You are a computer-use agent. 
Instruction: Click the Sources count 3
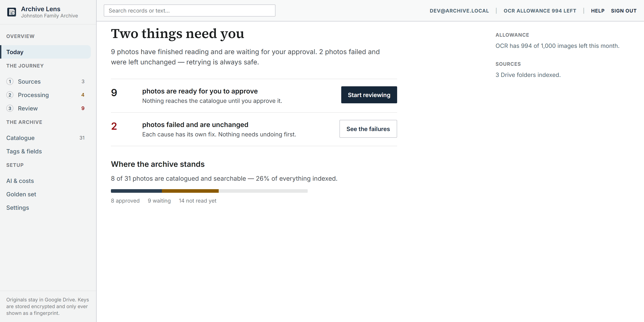point(83,81)
